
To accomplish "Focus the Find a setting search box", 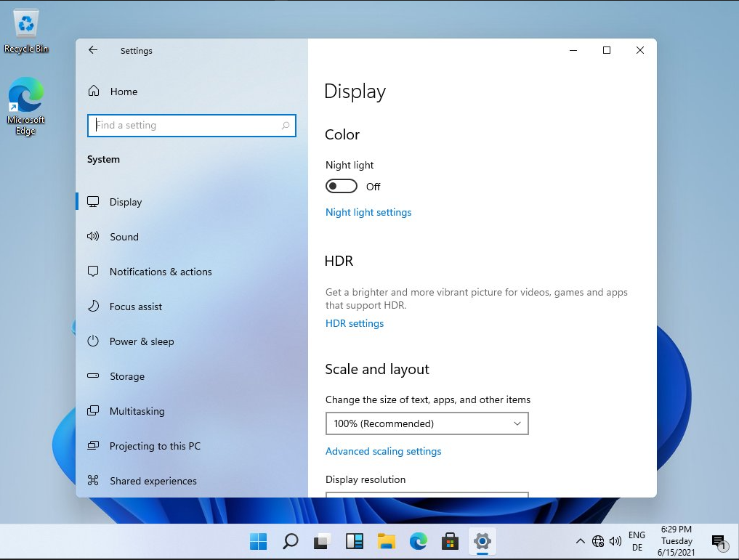I will (192, 126).
